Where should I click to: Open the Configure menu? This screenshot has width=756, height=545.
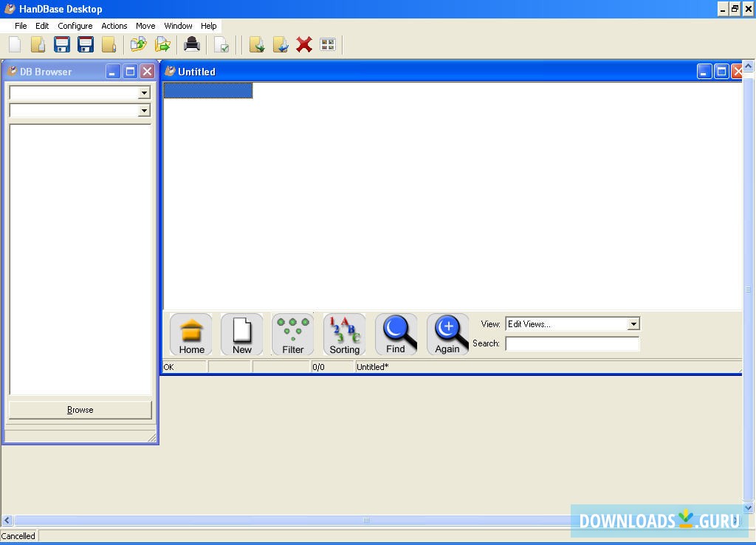pyautogui.click(x=75, y=25)
